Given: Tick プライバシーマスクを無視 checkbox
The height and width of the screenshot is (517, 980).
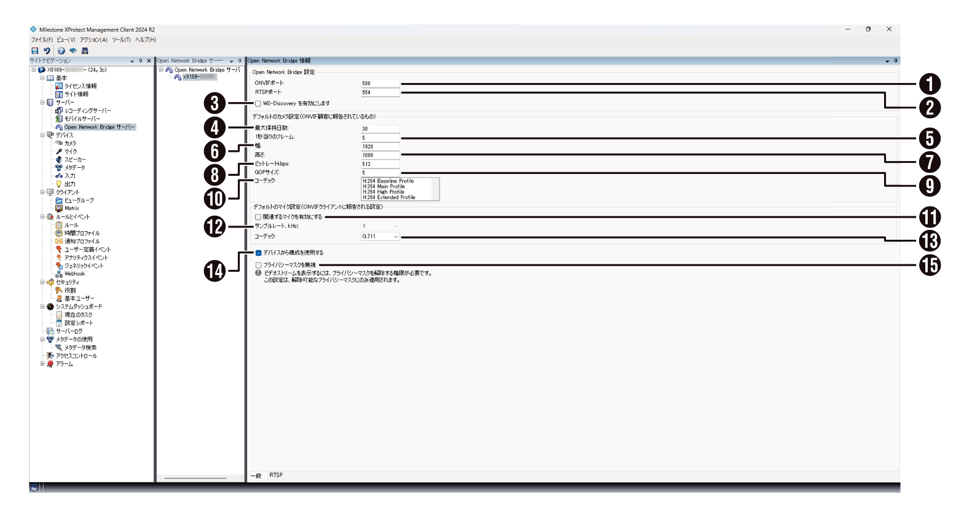Looking at the screenshot, I should [x=258, y=265].
